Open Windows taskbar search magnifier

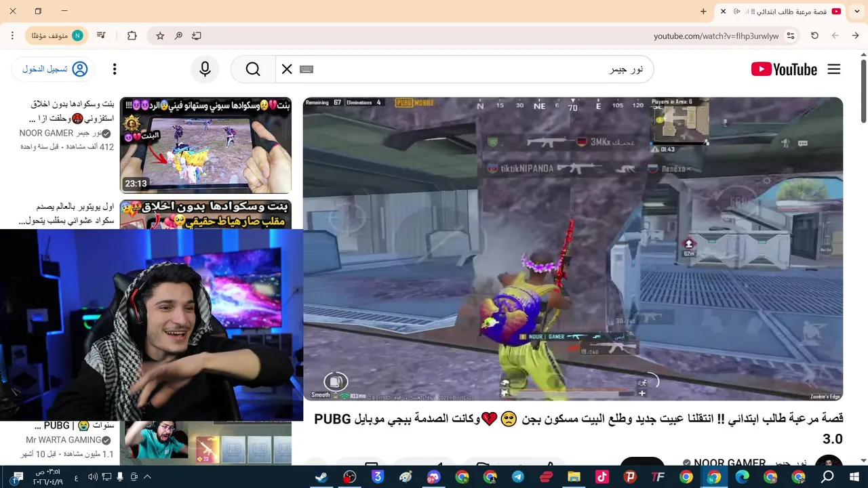pyautogui.click(x=827, y=477)
